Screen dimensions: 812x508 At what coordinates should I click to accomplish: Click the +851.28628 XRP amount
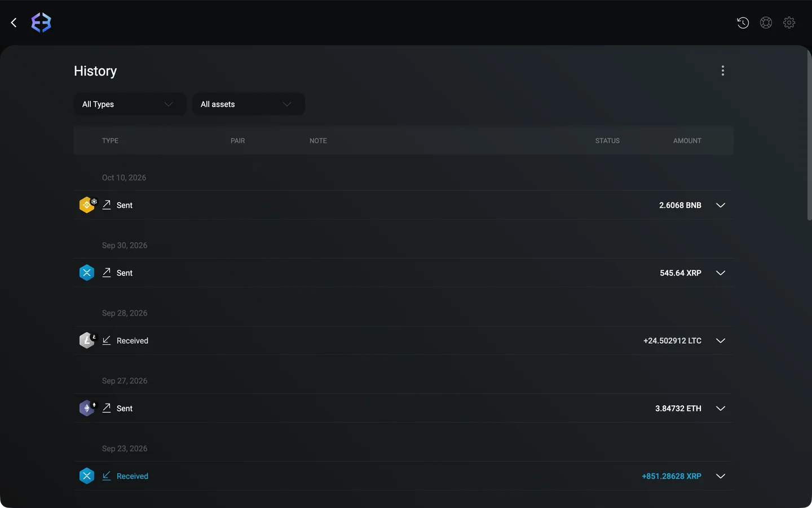[x=672, y=476]
